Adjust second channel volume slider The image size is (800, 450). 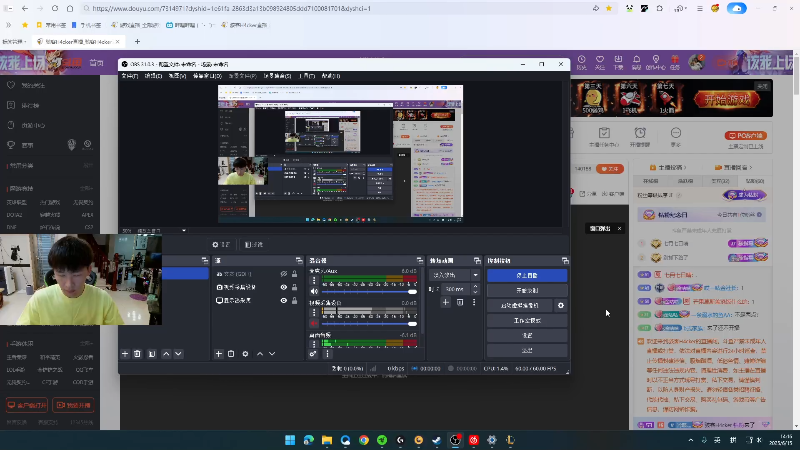pyautogui.click(x=369, y=323)
